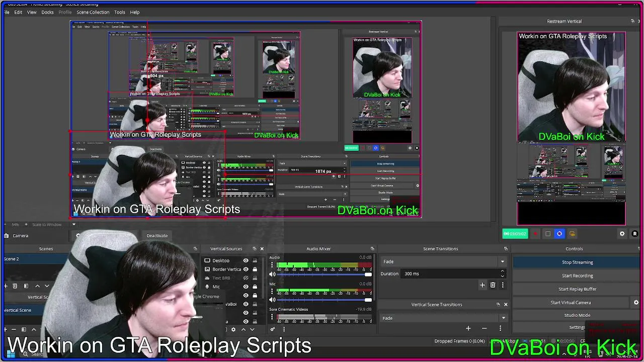Click the green Restream live timer button

[515, 234]
